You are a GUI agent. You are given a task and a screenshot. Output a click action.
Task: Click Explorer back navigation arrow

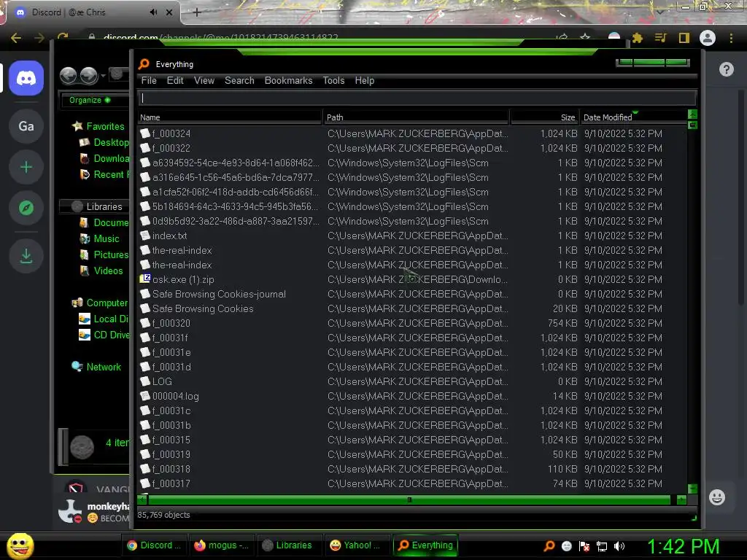click(69, 75)
